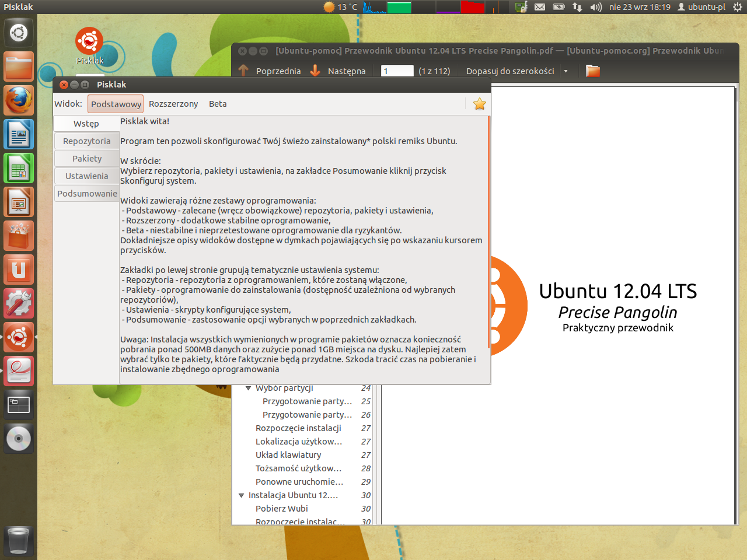Image resolution: width=747 pixels, height=560 pixels.
Task: Collapse the Instalacja Ubuntu 12 tree node
Action: (x=242, y=495)
